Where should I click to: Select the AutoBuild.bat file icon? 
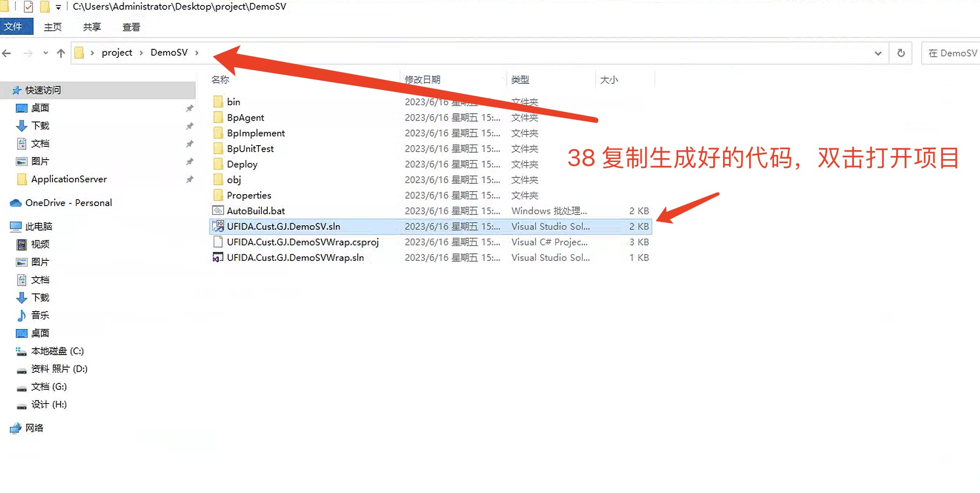pos(218,211)
